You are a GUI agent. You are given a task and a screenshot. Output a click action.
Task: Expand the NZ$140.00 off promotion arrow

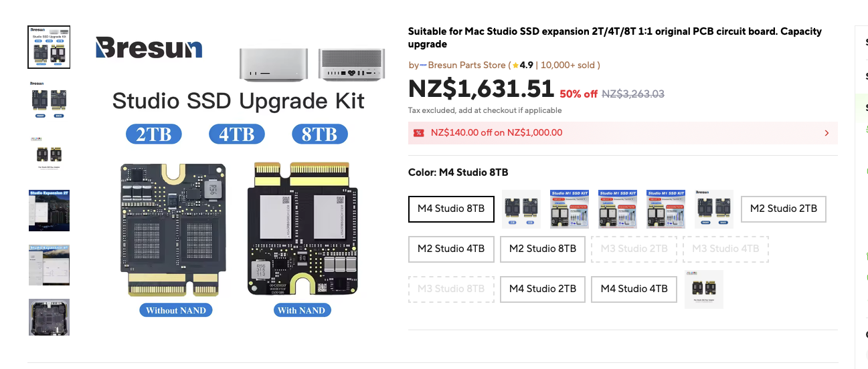827,133
